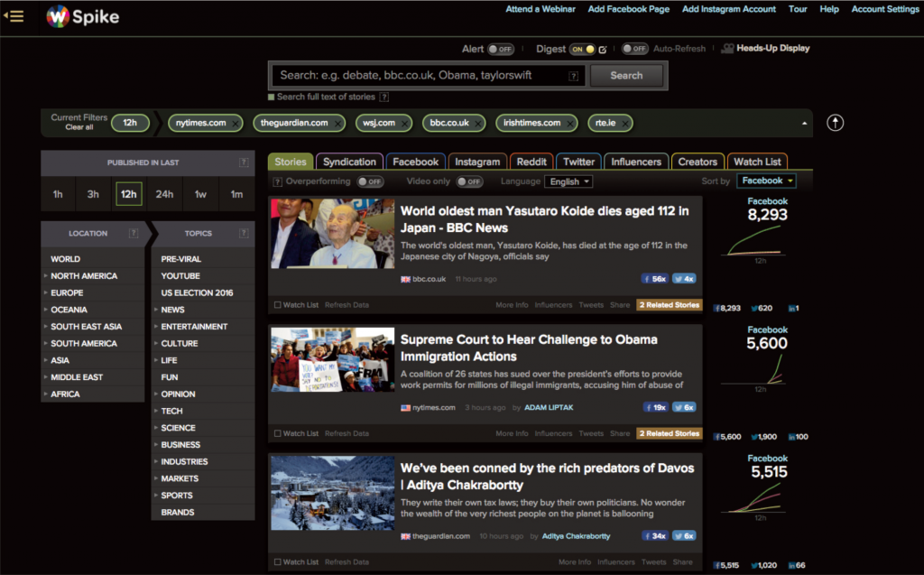Viewport: 924px width, 575px height.
Task: Toggle the Alert switch on
Action: 500,50
